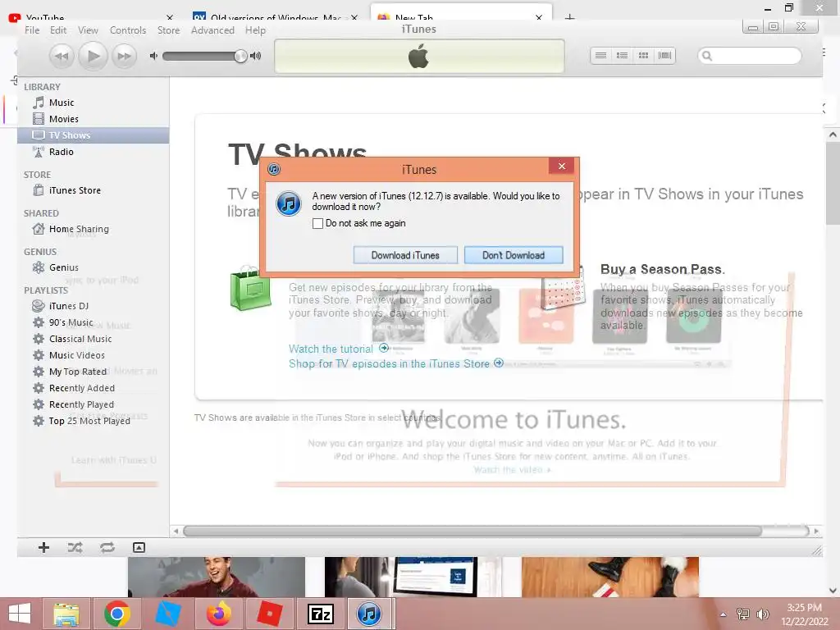
Task: Open iTunes Store from the sidebar
Action: tap(94, 190)
